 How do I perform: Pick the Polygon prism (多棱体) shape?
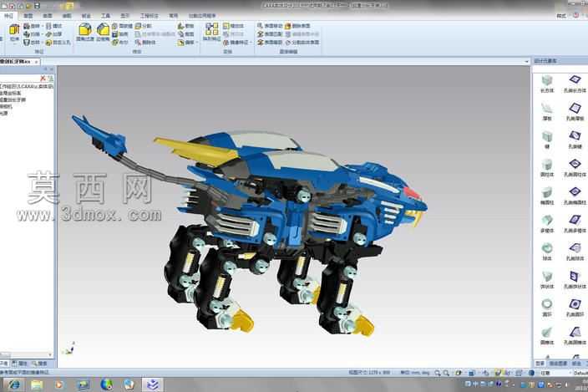547,223
